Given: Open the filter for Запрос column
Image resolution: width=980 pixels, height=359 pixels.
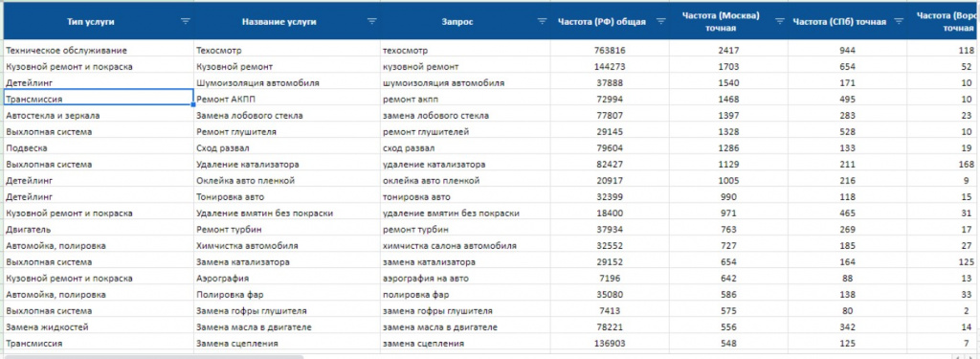Looking at the screenshot, I should click(x=542, y=21).
